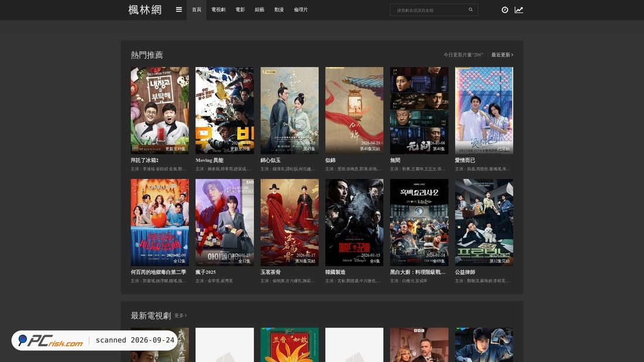Open the 拜託了冰箱2 poster
Image resolution: width=644 pixels, height=362 pixels.
pos(160,111)
